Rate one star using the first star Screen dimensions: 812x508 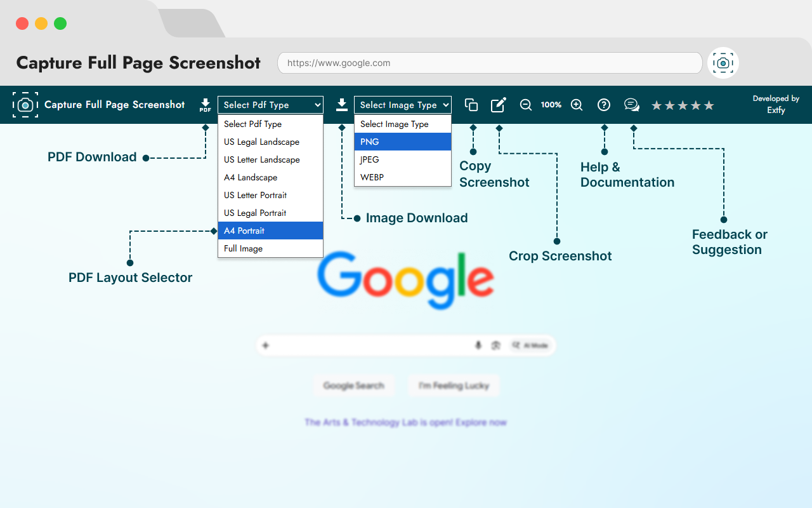point(657,105)
